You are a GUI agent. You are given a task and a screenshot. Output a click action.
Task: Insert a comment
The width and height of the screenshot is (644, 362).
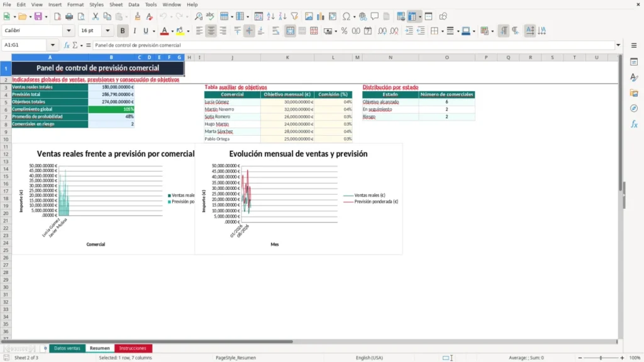375,16
